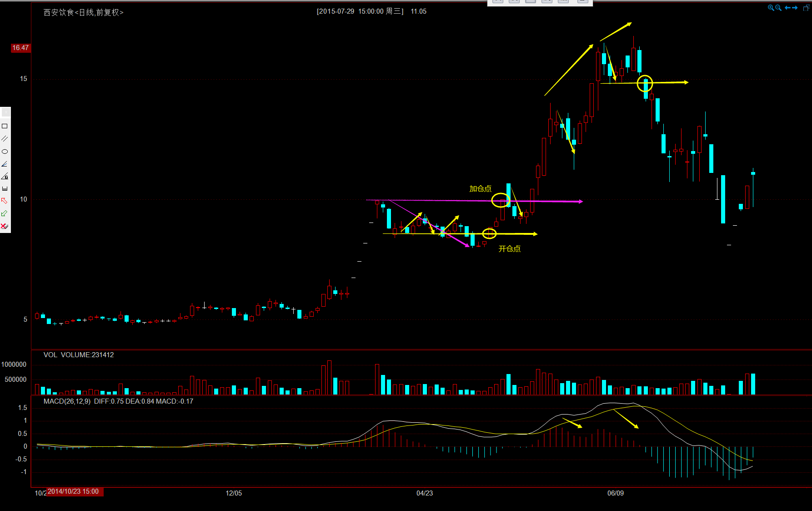
Task: Click the -0.5 MACD axis label
Action: point(21,459)
